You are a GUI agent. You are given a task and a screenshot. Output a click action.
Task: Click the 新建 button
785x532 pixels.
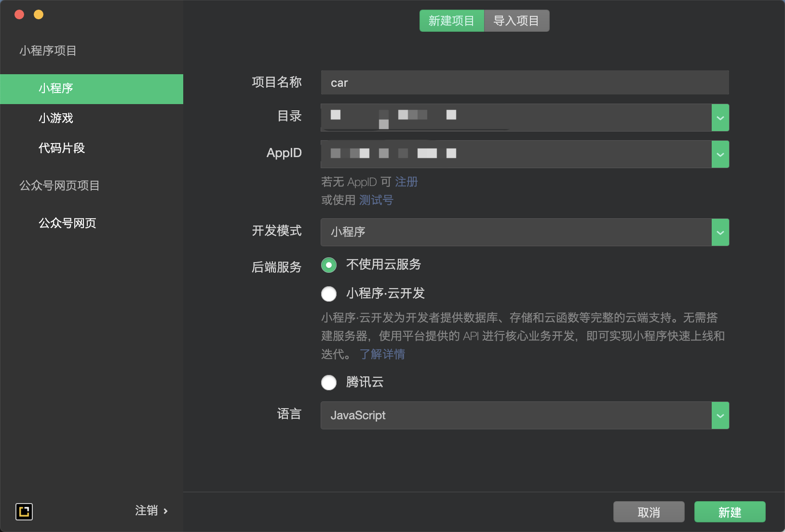[x=730, y=512]
